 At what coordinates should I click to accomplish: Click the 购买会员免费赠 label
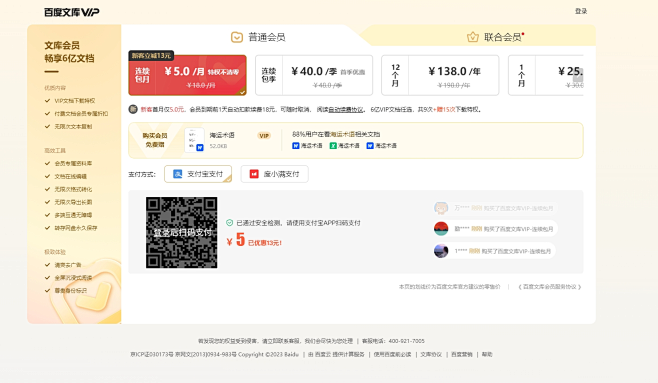[x=155, y=140]
